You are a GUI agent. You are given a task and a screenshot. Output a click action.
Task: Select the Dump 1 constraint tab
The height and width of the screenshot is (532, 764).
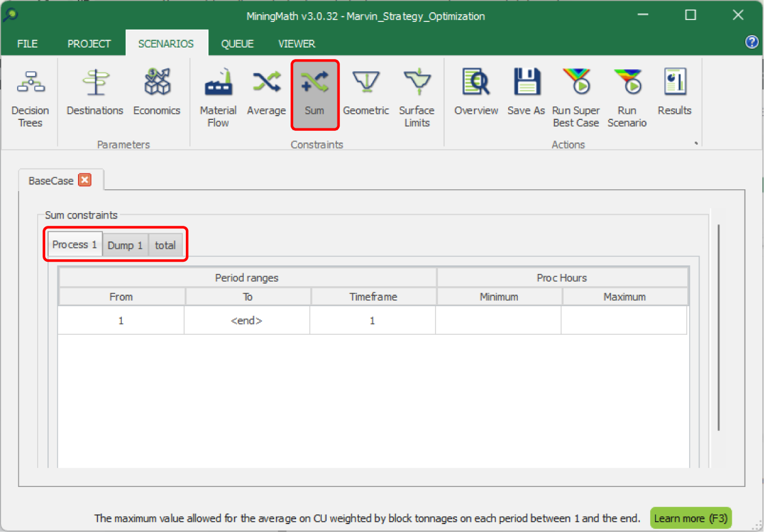coord(125,245)
